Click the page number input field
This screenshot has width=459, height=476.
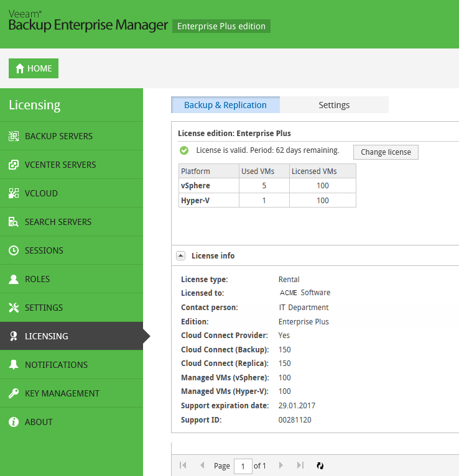pyautogui.click(x=243, y=466)
